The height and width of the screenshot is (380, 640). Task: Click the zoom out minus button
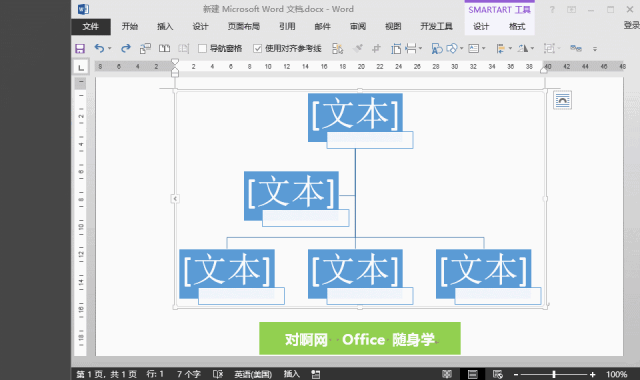(x=516, y=374)
